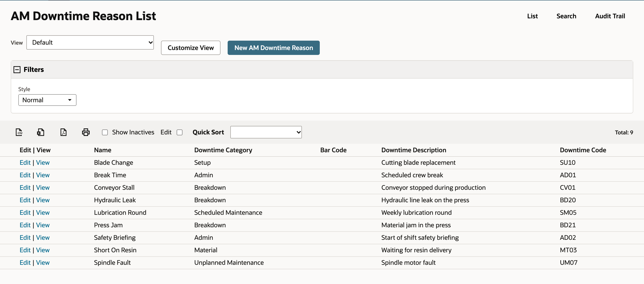644x284 pixels.
Task: Click the Customize View button
Action: click(191, 48)
